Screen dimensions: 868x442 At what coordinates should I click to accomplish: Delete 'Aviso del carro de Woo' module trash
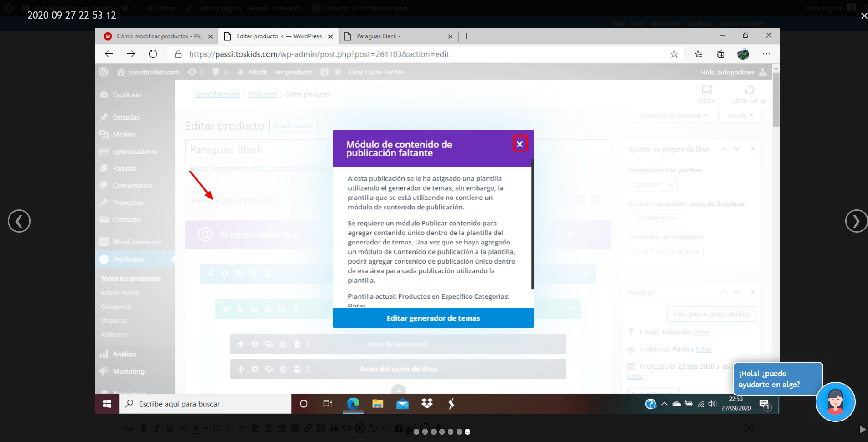point(297,369)
